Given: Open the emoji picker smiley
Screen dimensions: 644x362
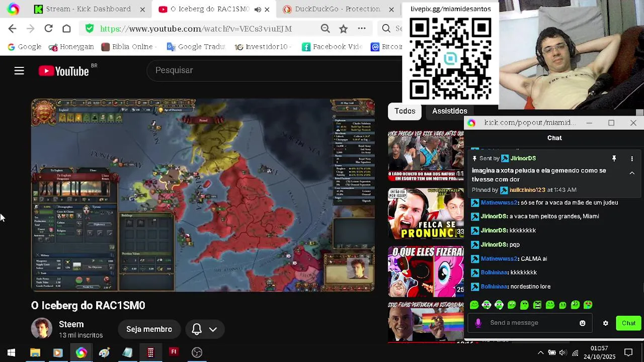Looking at the screenshot, I should (x=583, y=323).
